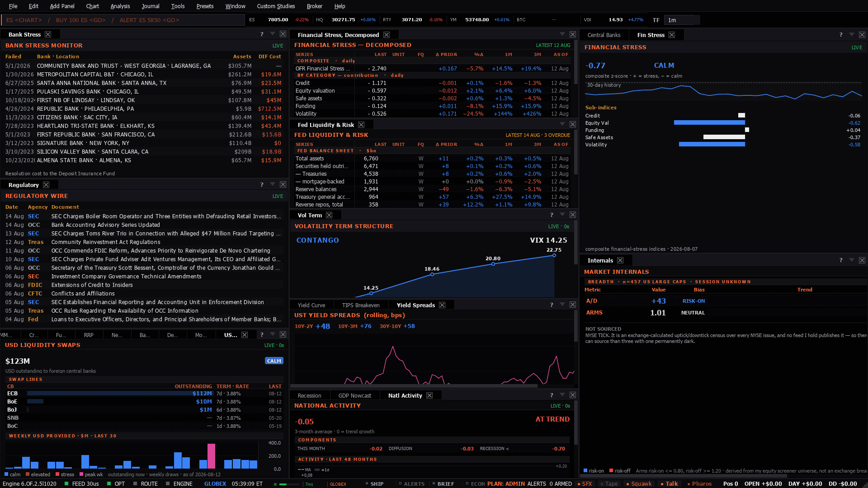
Task: Click the CALM badge in USD Liquidity Swaps
Action: click(274, 361)
